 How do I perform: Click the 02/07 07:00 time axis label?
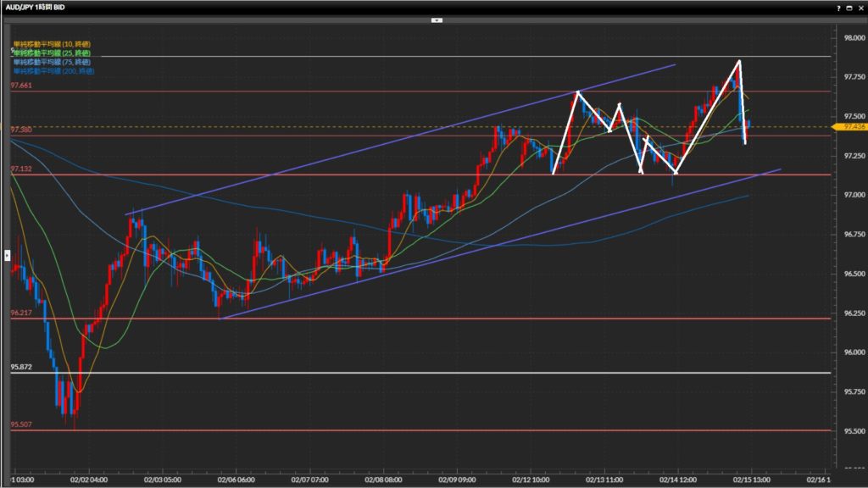coord(312,479)
